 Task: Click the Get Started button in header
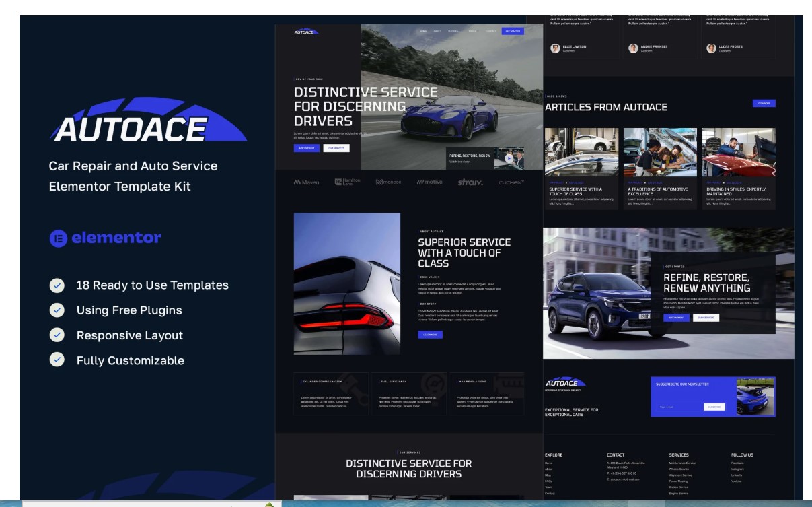pos(513,31)
